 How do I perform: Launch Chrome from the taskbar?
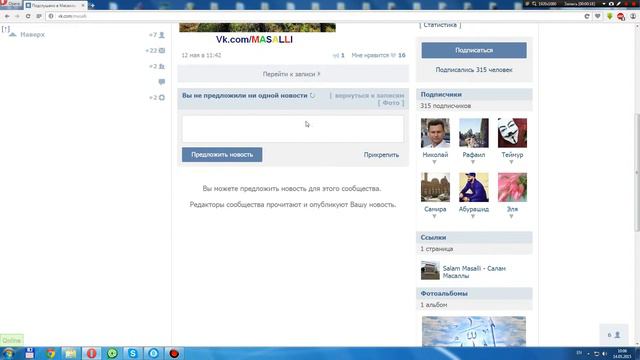[x=51, y=353]
